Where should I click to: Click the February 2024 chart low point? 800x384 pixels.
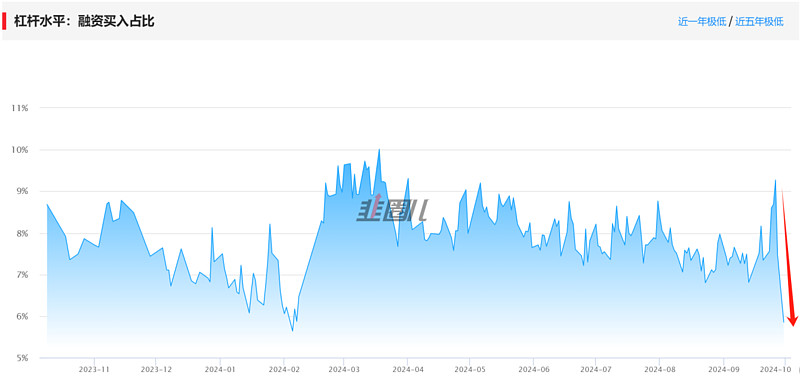coord(293,330)
